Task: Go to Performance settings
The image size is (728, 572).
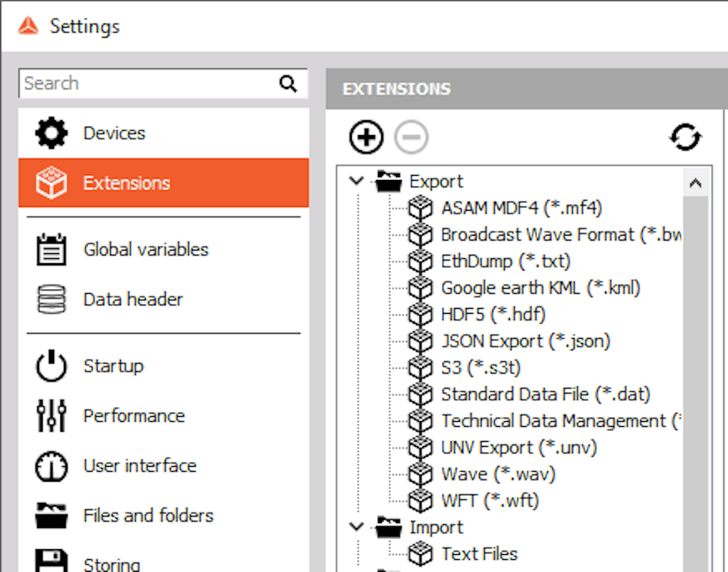Action: (x=164, y=415)
